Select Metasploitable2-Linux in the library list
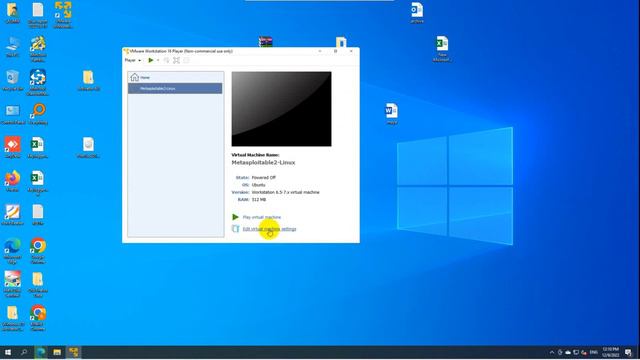Image resolution: width=640 pixels, height=360 pixels. (x=175, y=88)
